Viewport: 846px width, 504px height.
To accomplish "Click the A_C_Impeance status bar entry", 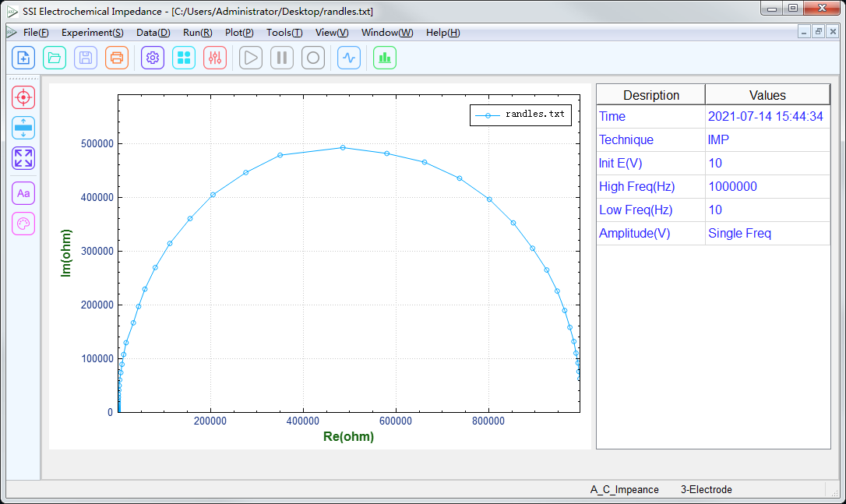I will pos(624,489).
